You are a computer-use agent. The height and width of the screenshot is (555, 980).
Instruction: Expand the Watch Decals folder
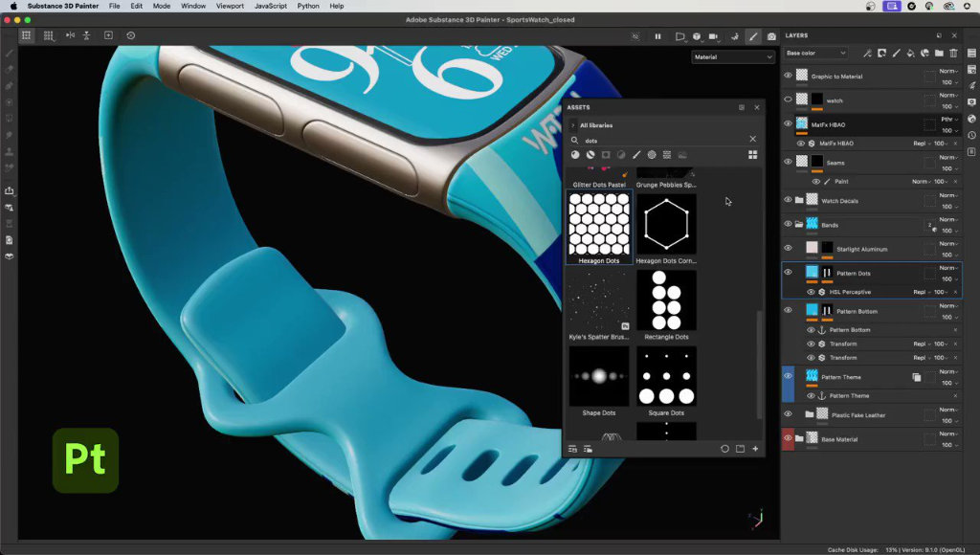click(799, 201)
